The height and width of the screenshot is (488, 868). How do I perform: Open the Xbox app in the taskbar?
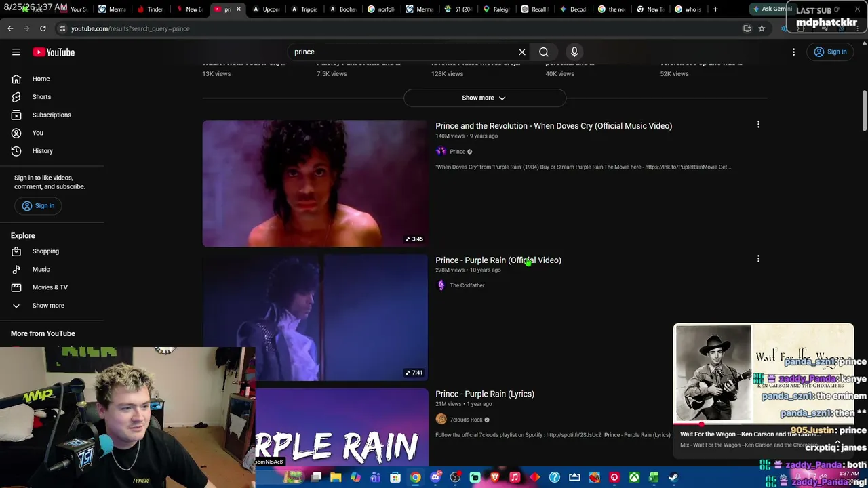(634, 477)
